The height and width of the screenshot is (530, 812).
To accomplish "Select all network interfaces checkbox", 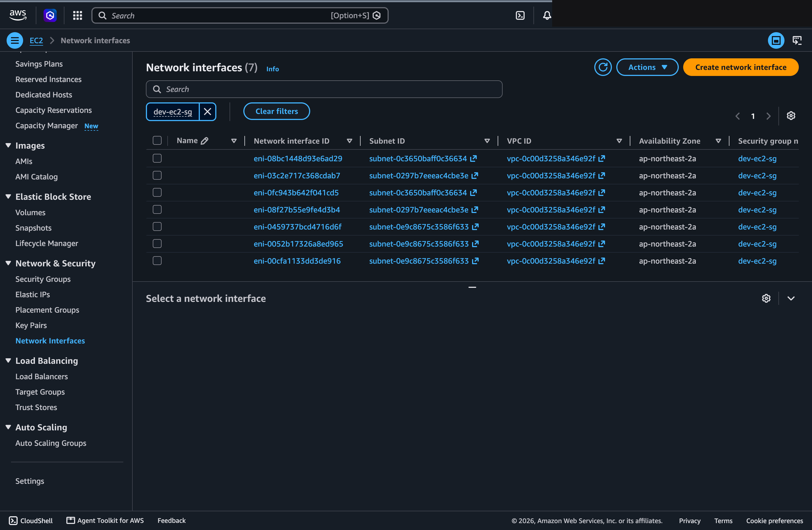I will pyautogui.click(x=157, y=141).
